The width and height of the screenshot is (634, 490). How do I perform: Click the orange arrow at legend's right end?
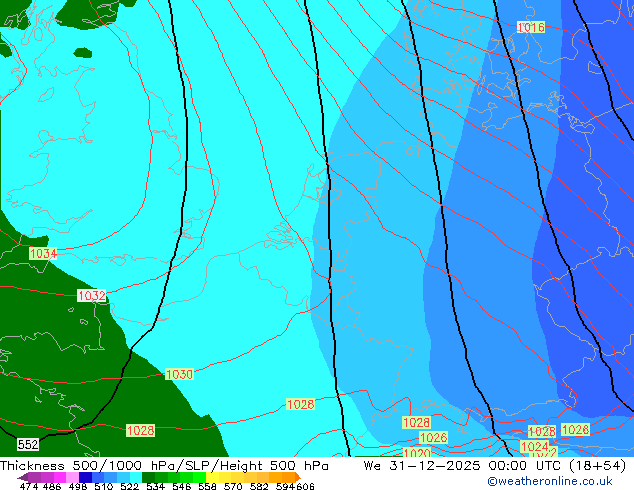click(x=298, y=477)
